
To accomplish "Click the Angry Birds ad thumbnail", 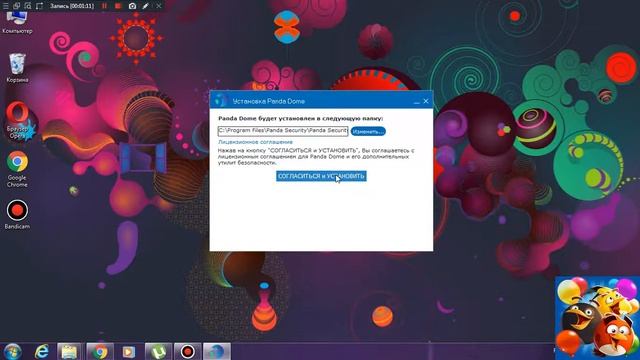I will click(x=597, y=318).
